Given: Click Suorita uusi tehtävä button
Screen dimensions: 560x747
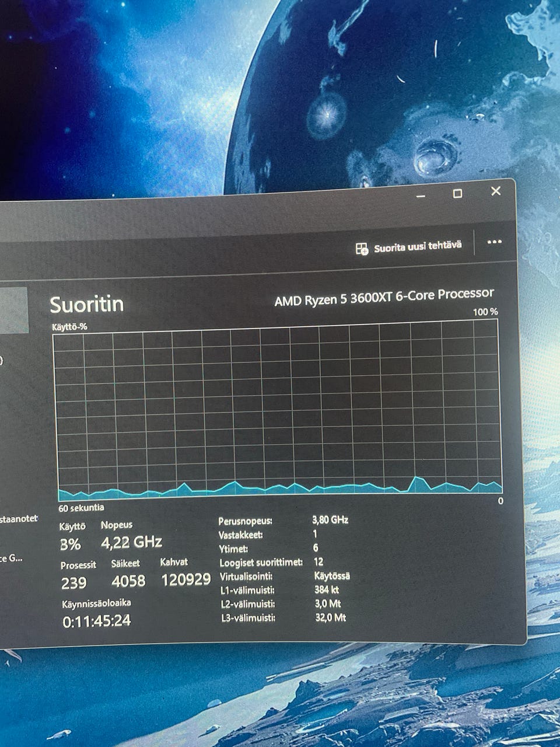Looking at the screenshot, I should [x=408, y=246].
